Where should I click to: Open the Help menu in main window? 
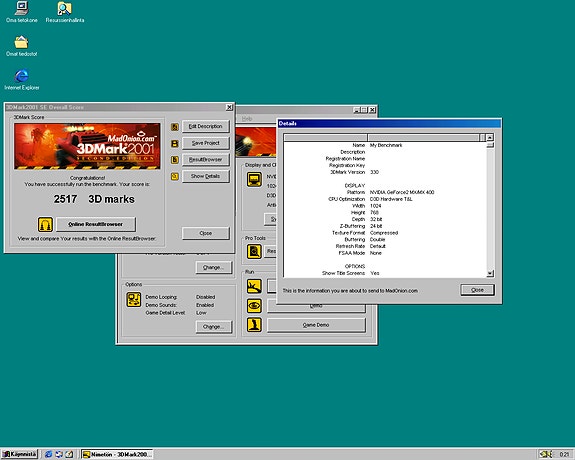pyautogui.click(x=247, y=118)
